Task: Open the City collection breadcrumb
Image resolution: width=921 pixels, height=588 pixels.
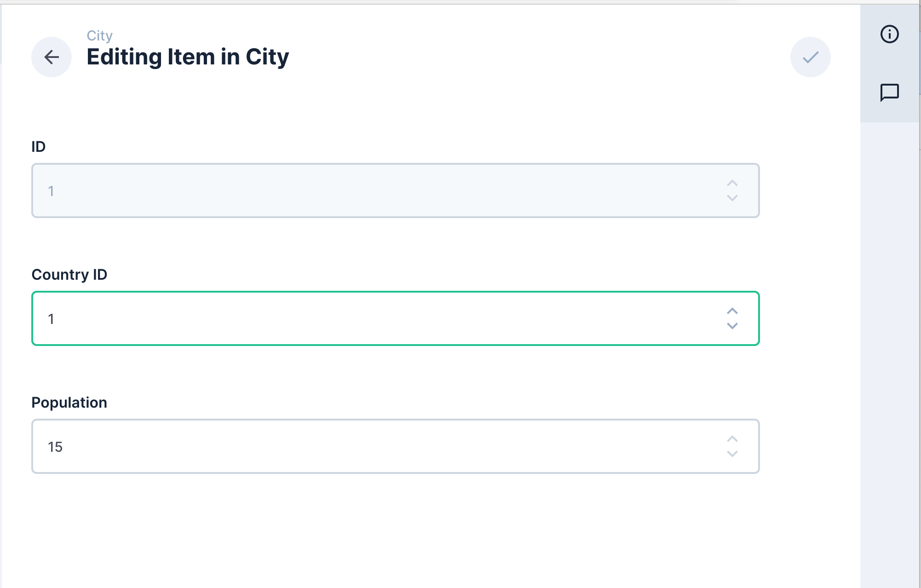Action: 99,35
